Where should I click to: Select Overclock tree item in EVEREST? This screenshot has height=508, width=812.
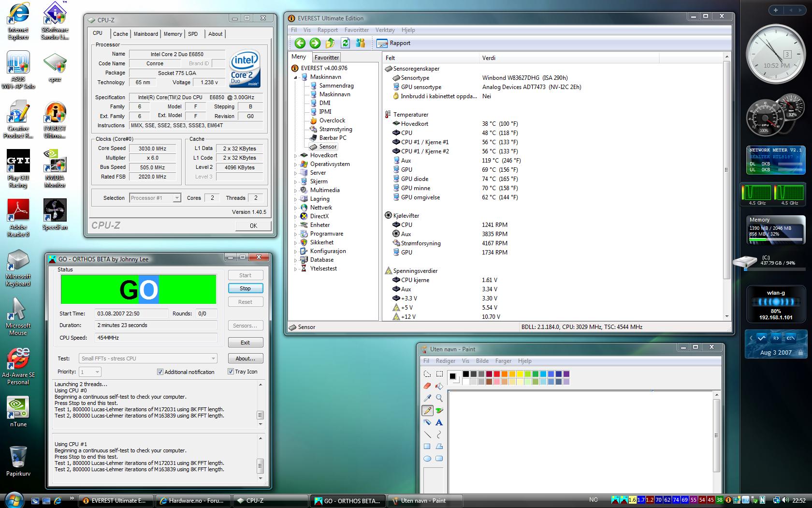332,120
